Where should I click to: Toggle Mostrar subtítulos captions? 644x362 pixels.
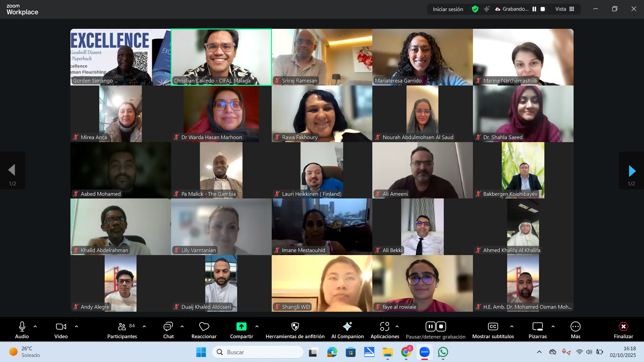[493, 326]
